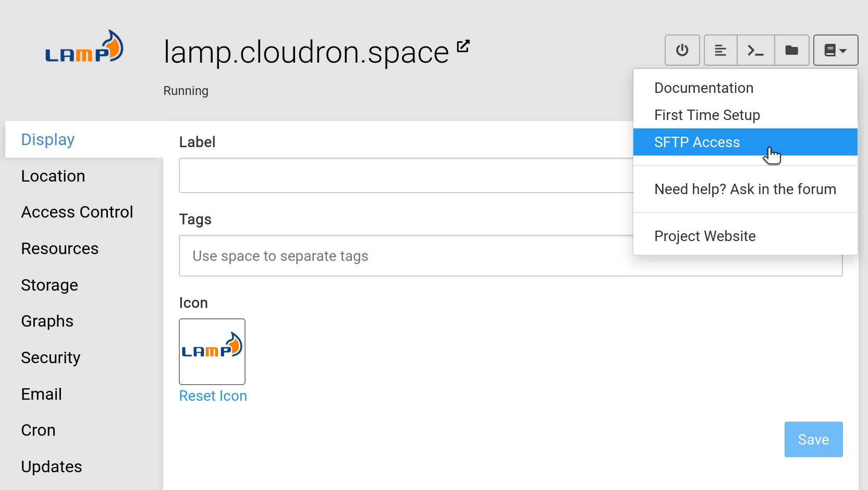The image size is (868, 490).
Task: Open the web terminal icon
Action: coord(755,50)
